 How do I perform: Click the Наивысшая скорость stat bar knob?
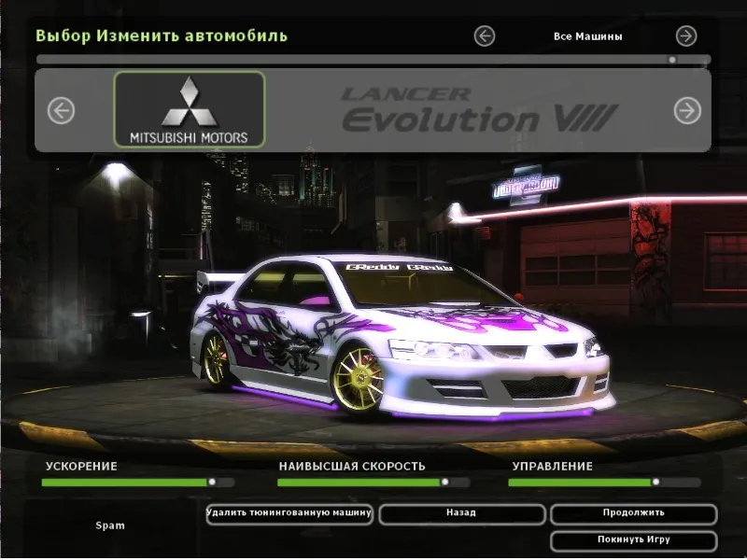[445, 482]
